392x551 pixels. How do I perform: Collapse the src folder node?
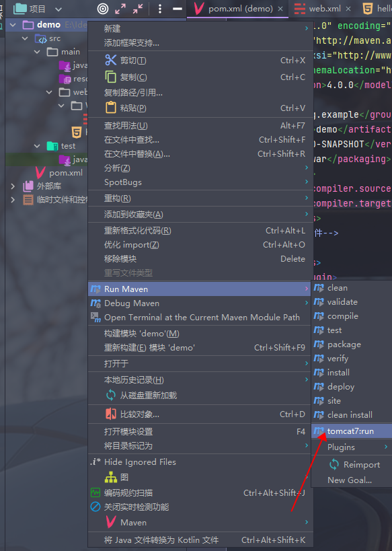click(x=25, y=38)
